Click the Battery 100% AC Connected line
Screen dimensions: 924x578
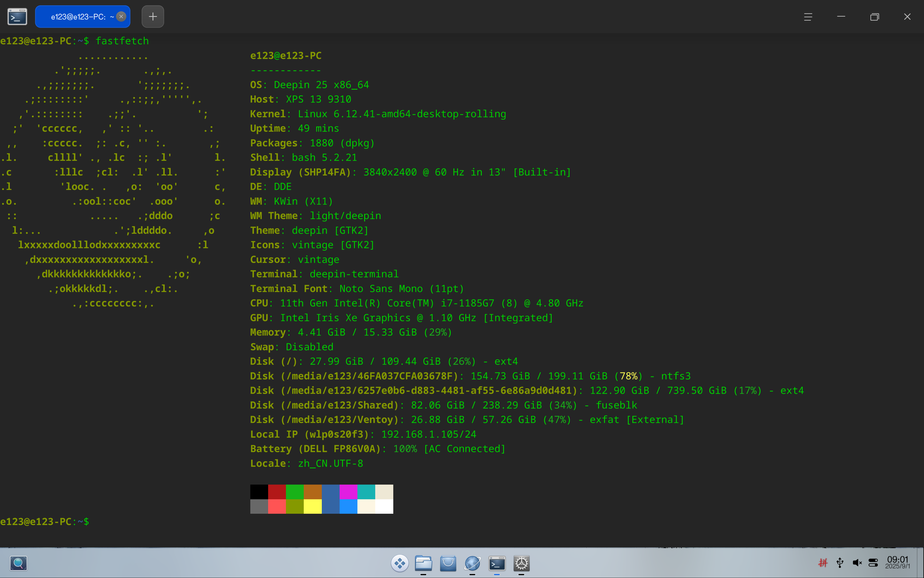378,449
